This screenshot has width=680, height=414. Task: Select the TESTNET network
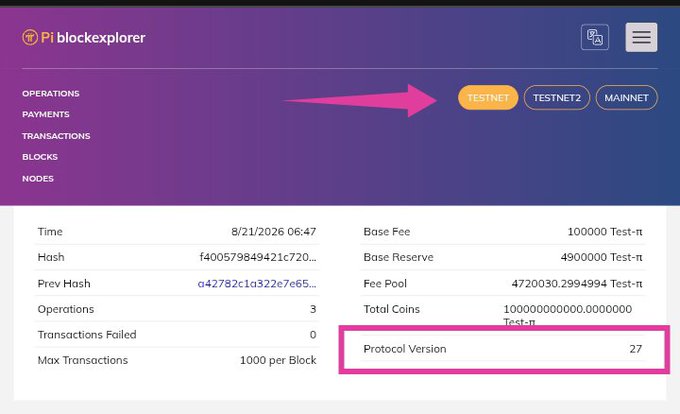488,98
